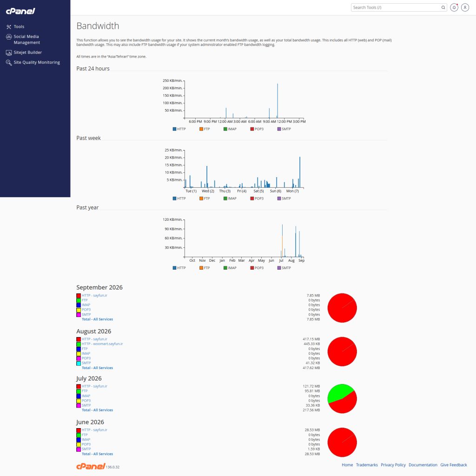Open Tools menu item in sidebar

[x=19, y=26]
